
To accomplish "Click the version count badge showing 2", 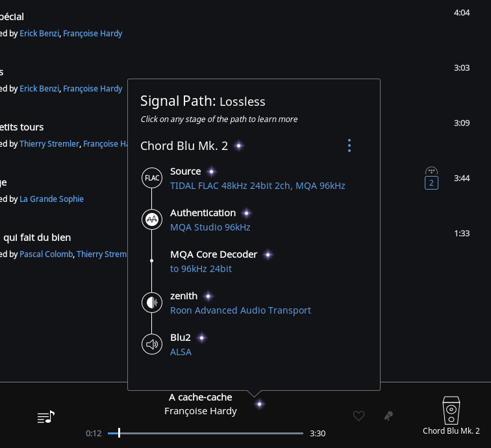I will coord(431,182).
